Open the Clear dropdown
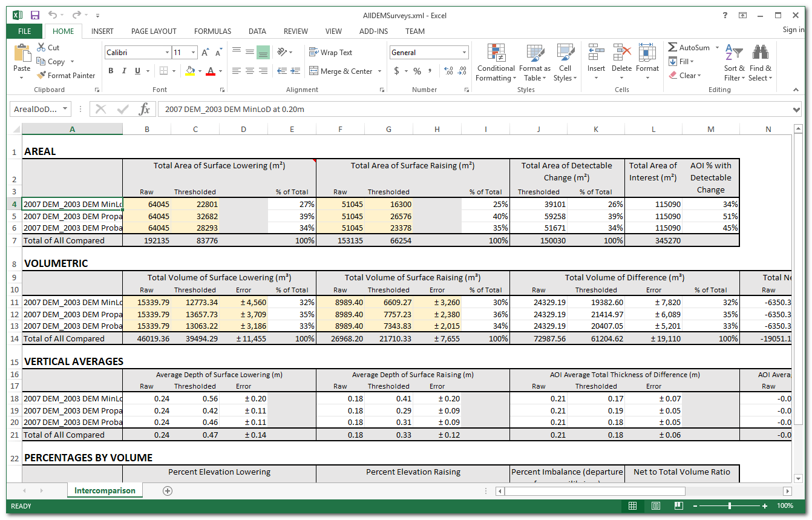This screenshot has height=520, width=812. [x=685, y=76]
